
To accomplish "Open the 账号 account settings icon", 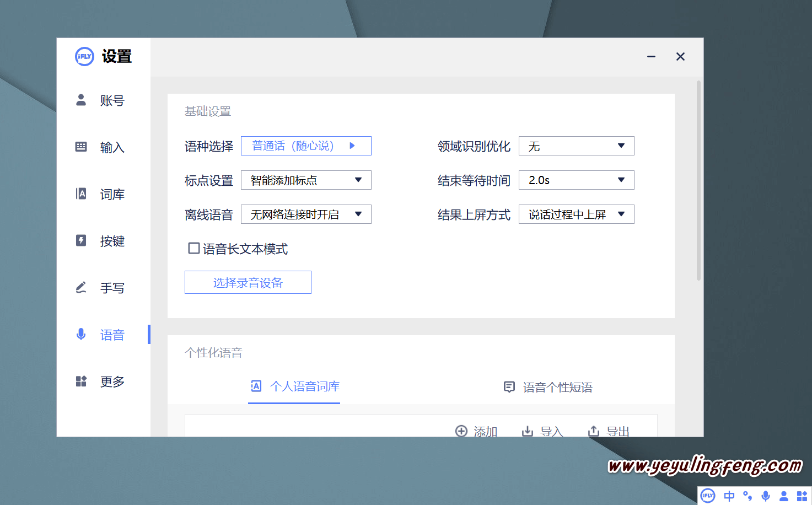I will coord(81,100).
